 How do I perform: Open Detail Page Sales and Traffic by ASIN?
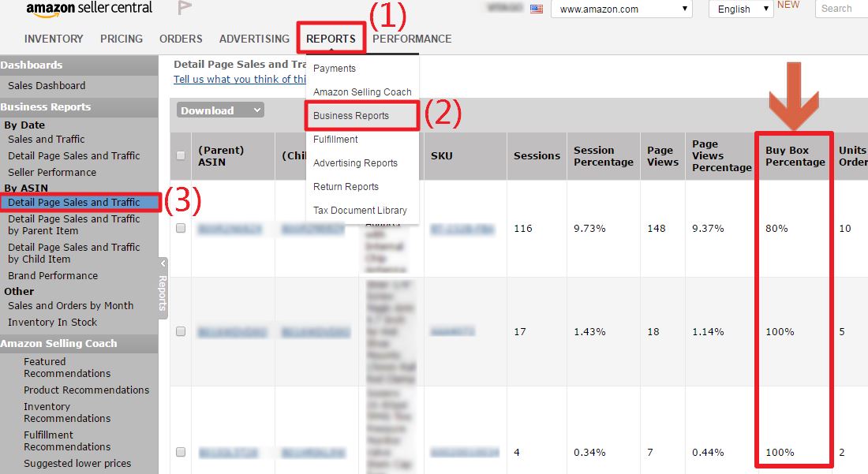(74, 203)
